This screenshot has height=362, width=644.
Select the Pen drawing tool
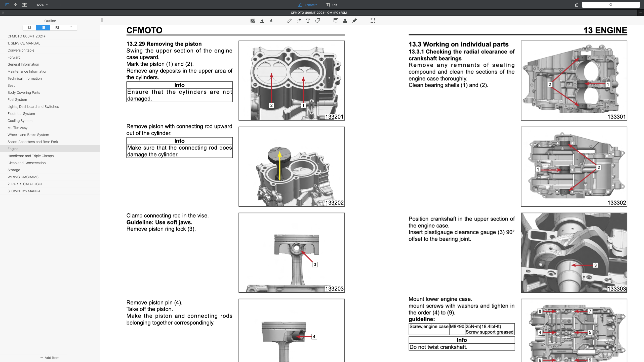pos(290,21)
